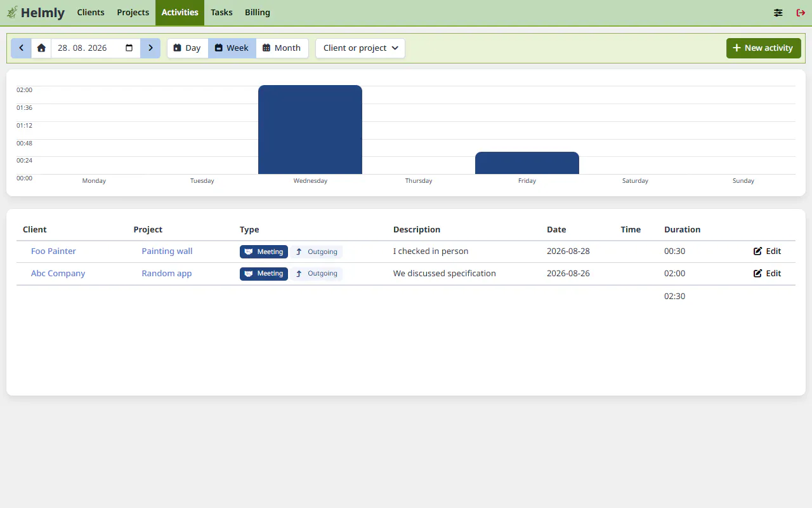
Task: Expand the Client or project dropdown
Action: tap(360, 48)
